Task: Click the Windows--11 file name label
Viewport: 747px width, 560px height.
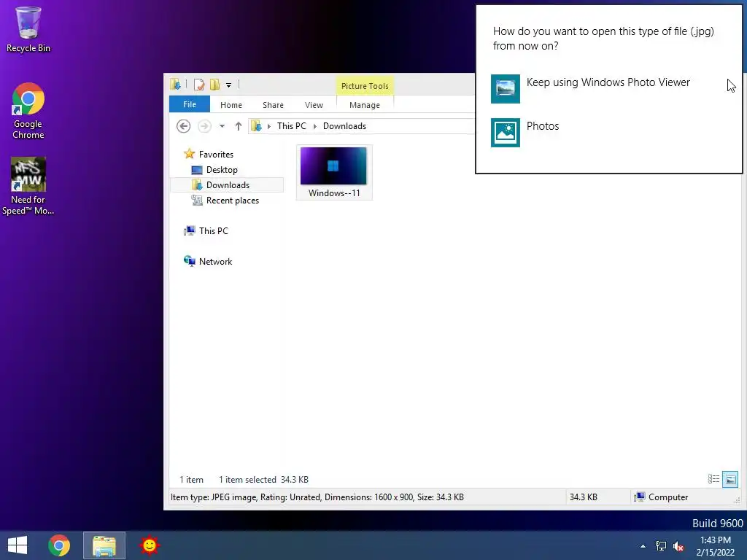Action: (334, 192)
